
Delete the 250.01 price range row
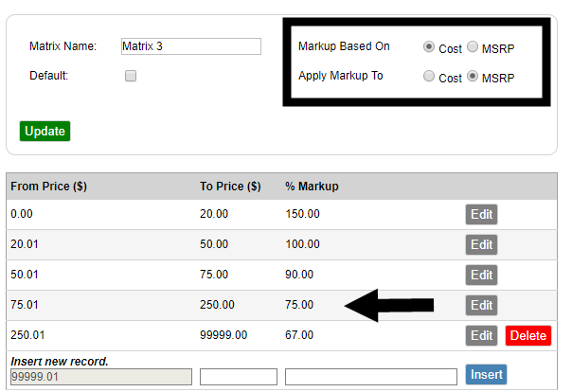click(528, 335)
